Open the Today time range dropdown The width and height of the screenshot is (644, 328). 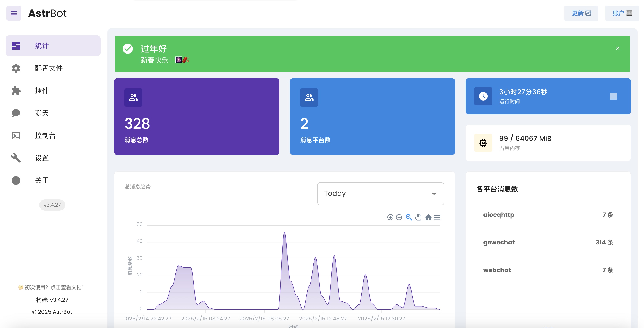(380, 194)
